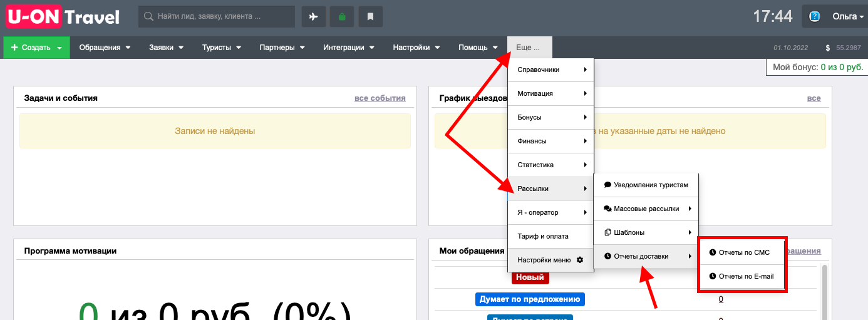
Task: Expand the Я - оператор submenu
Action: click(550, 212)
